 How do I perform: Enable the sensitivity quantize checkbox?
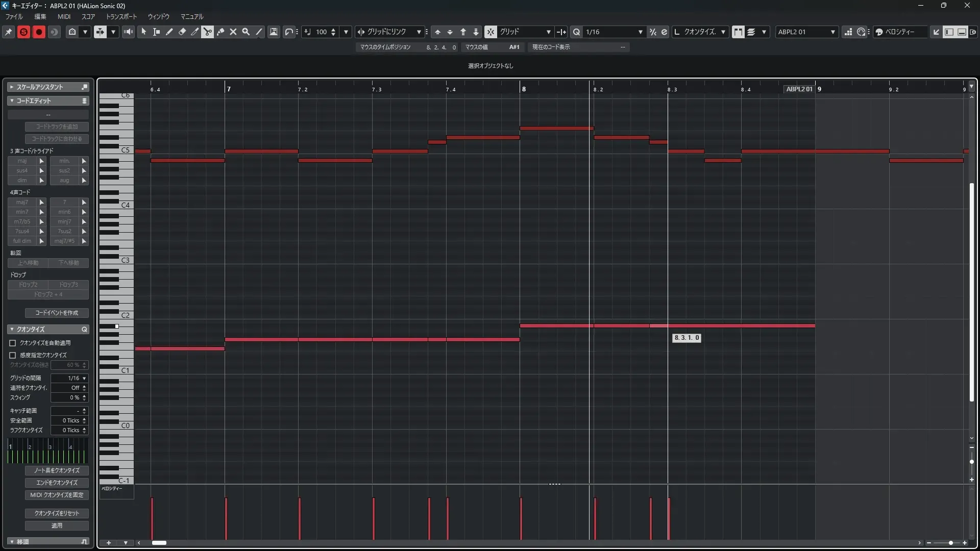(x=13, y=355)
